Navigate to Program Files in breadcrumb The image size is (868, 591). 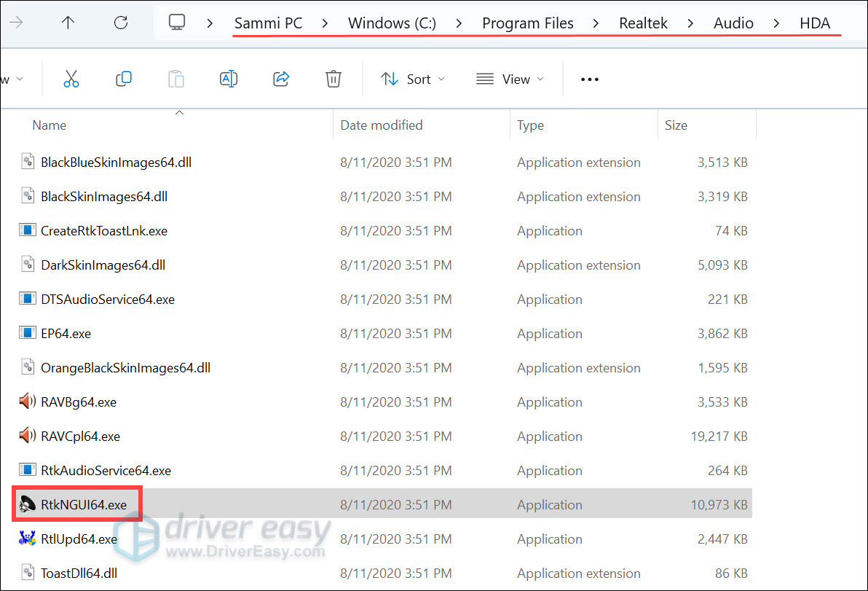(x=527, y=23)
